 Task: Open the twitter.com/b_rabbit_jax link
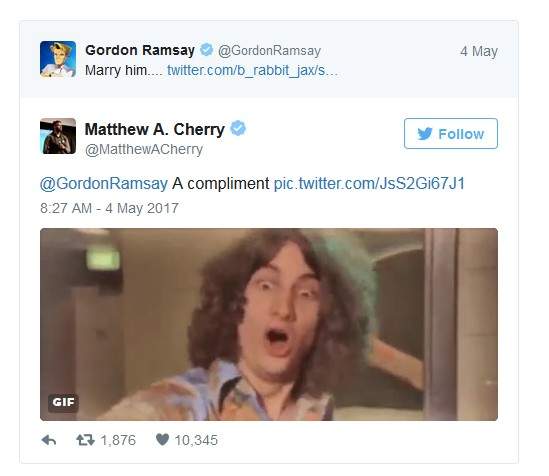click(252, 70)
